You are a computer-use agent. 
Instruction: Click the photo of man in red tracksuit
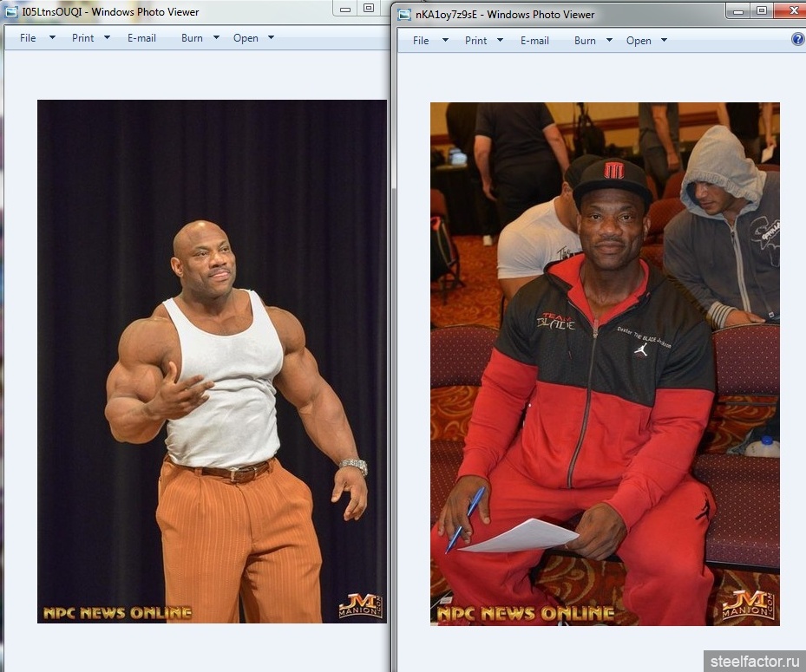pyautogui.click(x=605, y=364)
